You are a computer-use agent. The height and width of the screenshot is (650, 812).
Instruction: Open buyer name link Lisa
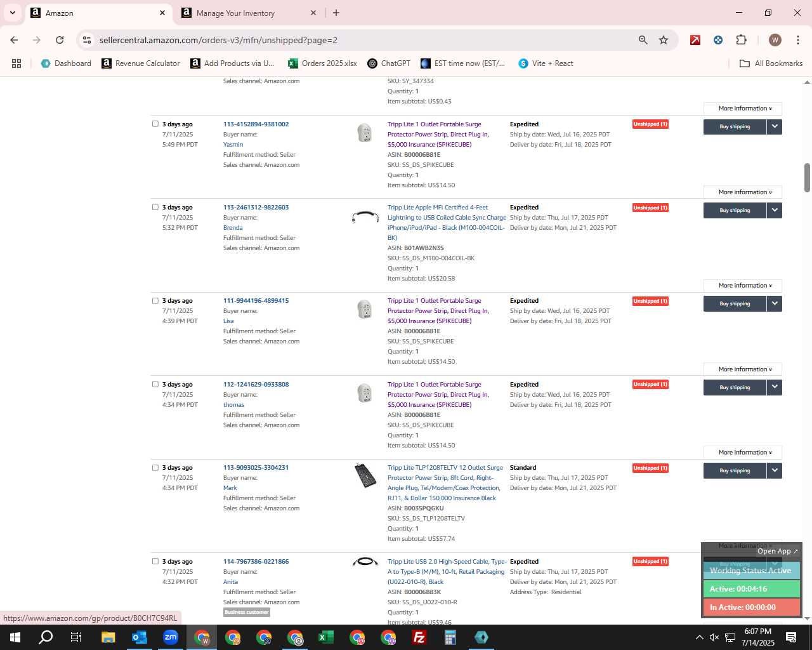228,321
